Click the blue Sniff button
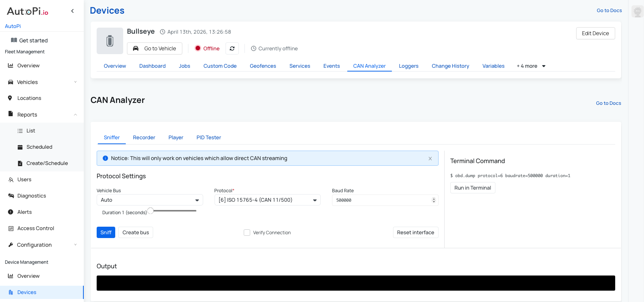The width and height of the screenshot is (644, 302). pos(106,232)
